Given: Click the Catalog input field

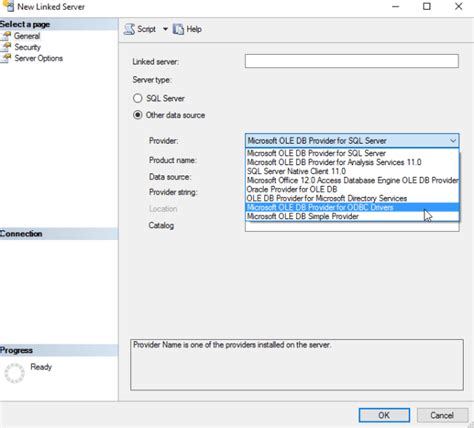Looking at the screenshot, I should point(352,227).
